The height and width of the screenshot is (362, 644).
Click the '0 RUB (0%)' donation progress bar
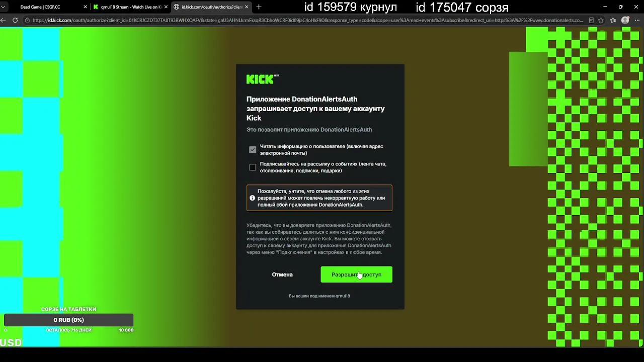click(x=69, y=320)
